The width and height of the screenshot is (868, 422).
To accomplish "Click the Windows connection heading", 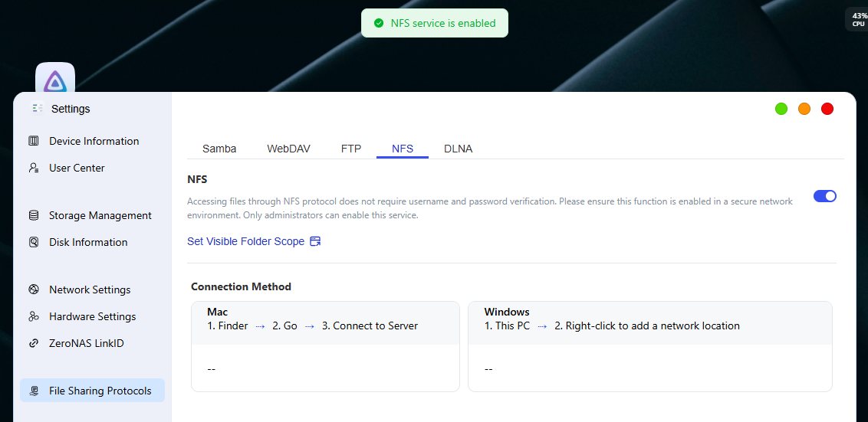I will point(507,312).
